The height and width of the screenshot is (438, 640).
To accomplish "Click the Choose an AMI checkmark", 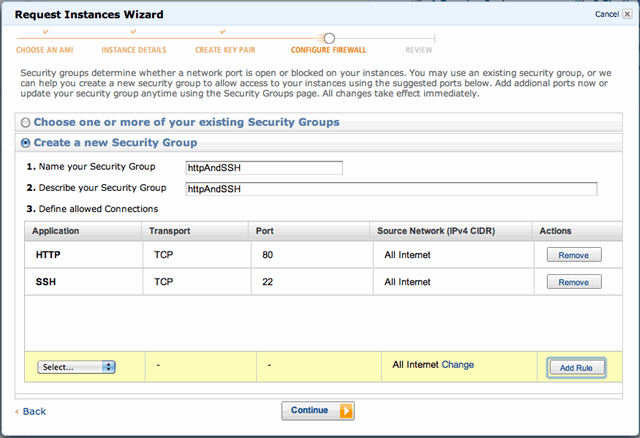I will click(46, 31).
